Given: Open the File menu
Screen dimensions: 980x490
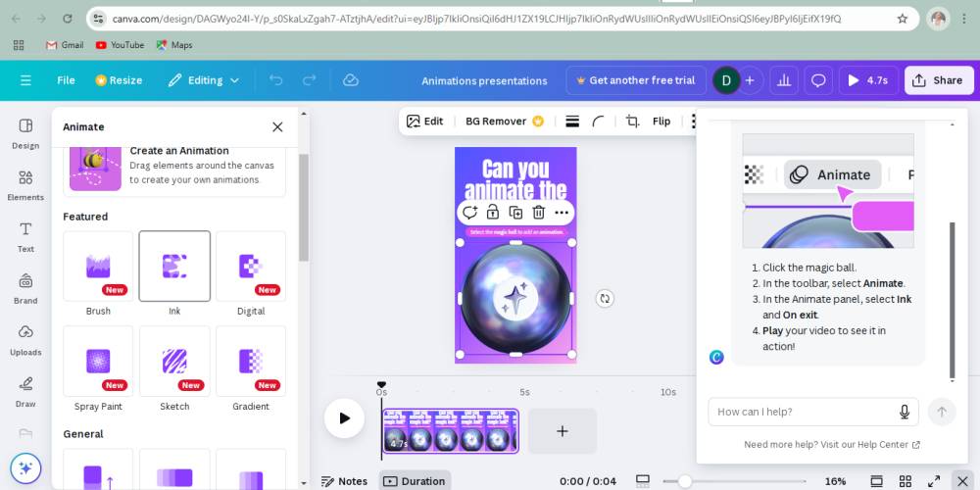Looking at the screenshot, I should [x=66, y=80].
